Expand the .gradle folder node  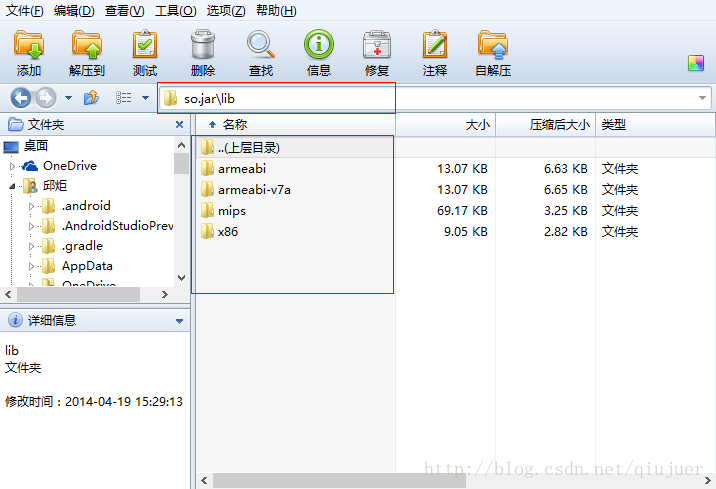click(31, 247)
